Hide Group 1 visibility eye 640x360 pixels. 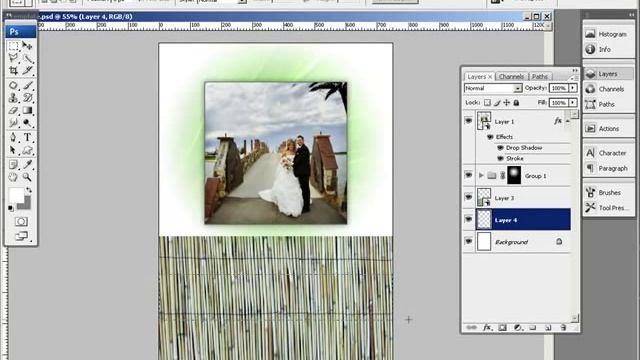(469, 175)
